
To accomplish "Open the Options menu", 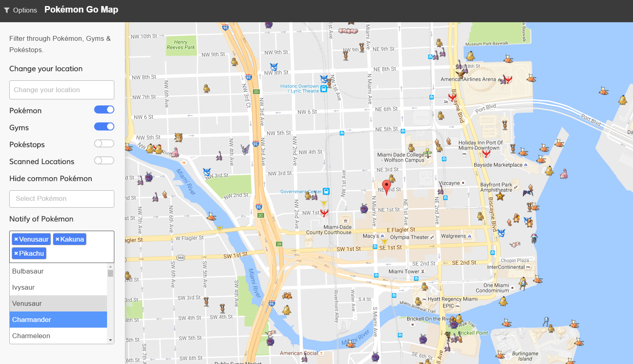I will pyautogui.click(x=20, y=10).
